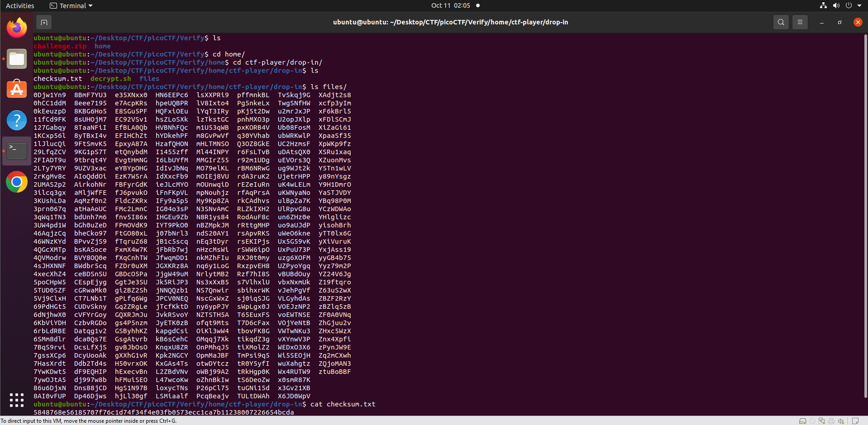Launch Firefox from the dock
The width and height of the screenshot is (868, 425).
[17, 28]
